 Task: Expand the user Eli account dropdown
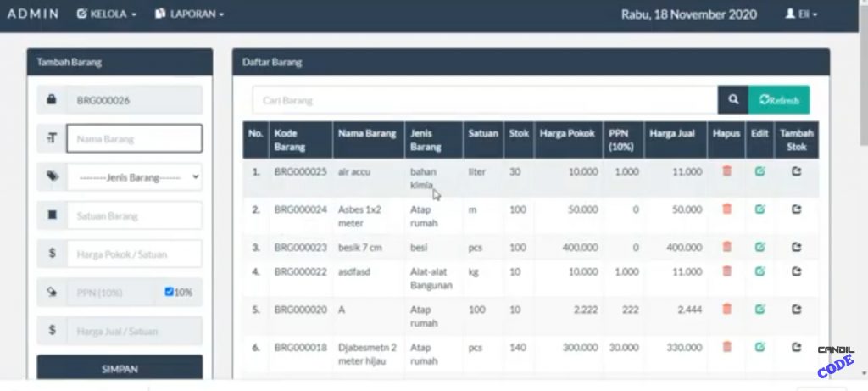(801, 14)
